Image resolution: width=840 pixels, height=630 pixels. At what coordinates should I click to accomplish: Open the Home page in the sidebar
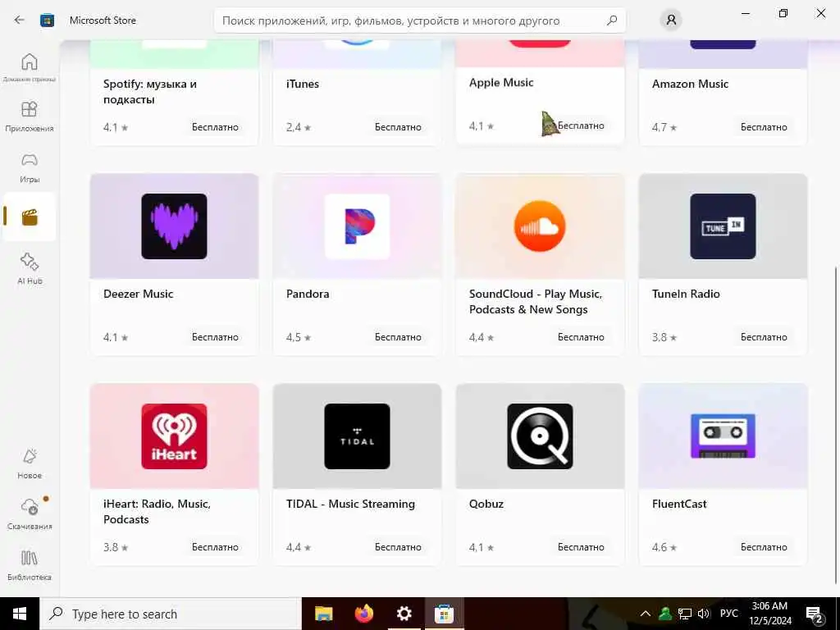(30, 67)
